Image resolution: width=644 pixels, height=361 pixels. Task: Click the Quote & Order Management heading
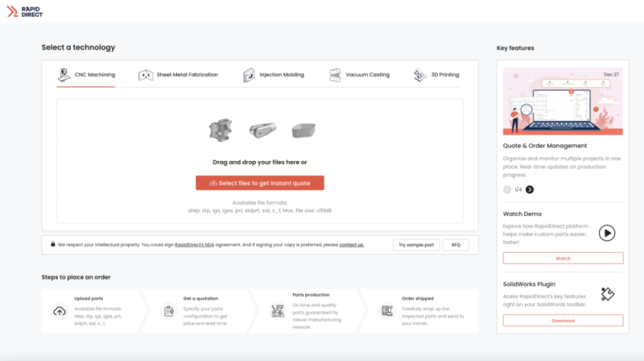coord(545,146)
